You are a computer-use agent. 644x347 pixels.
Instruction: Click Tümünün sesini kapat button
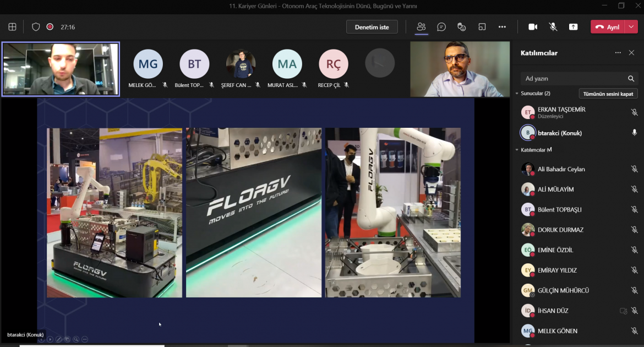[608, 94]
